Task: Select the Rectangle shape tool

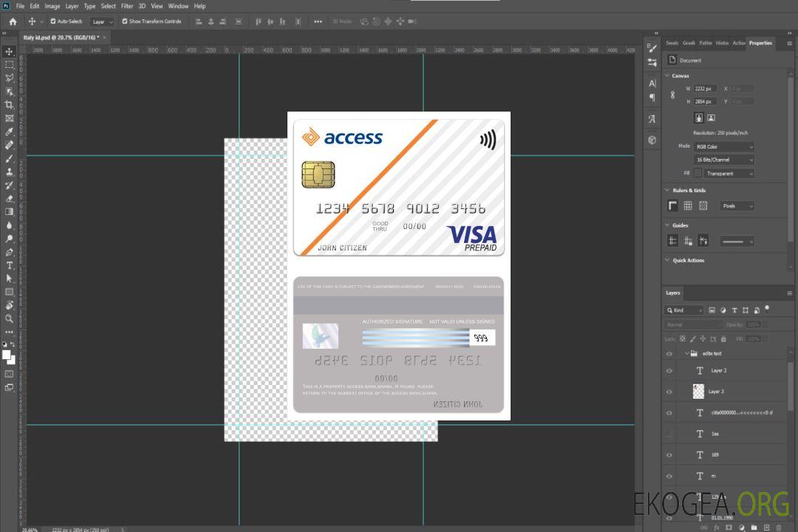Action: (9, 292)
